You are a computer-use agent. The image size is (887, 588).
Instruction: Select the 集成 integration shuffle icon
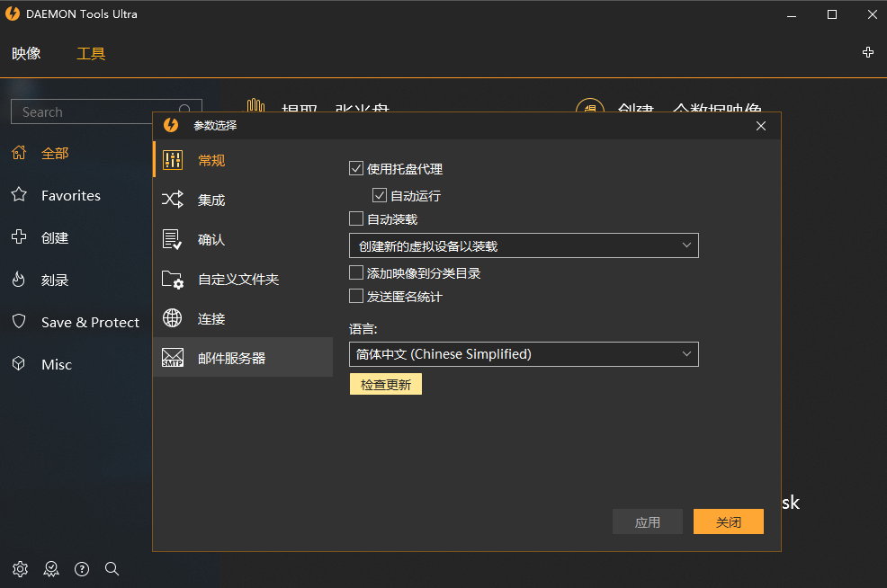tap(173, 199)
